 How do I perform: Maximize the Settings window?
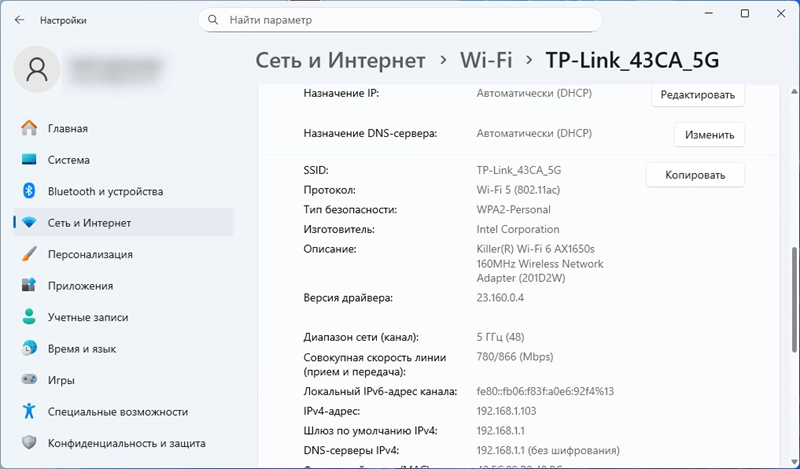pos(745,14)
